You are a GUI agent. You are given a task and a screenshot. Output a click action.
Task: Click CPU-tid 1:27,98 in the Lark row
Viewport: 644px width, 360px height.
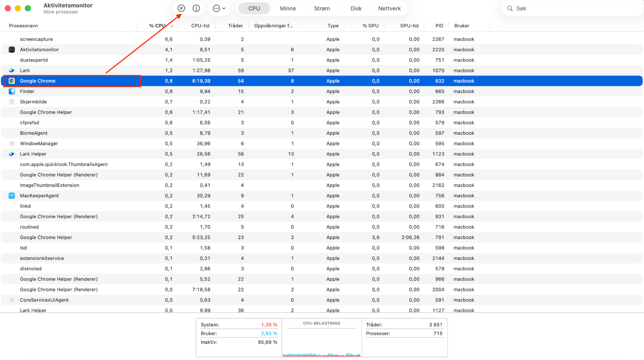(x=201, y=71)
